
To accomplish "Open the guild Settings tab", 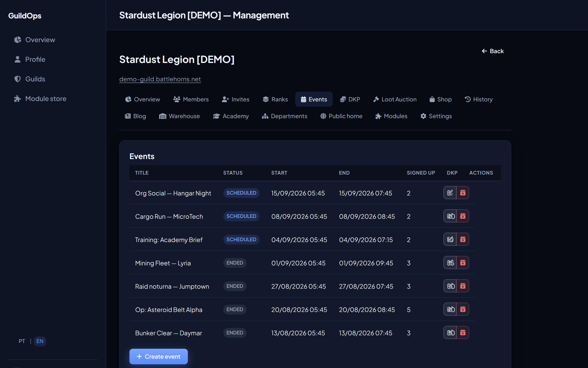I will pyautogui.click(x=436, y=116).
